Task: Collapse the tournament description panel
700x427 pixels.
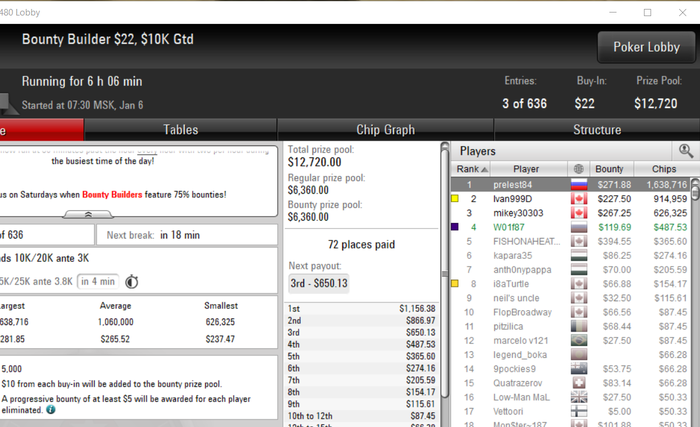Action: [x=88, y=215]
